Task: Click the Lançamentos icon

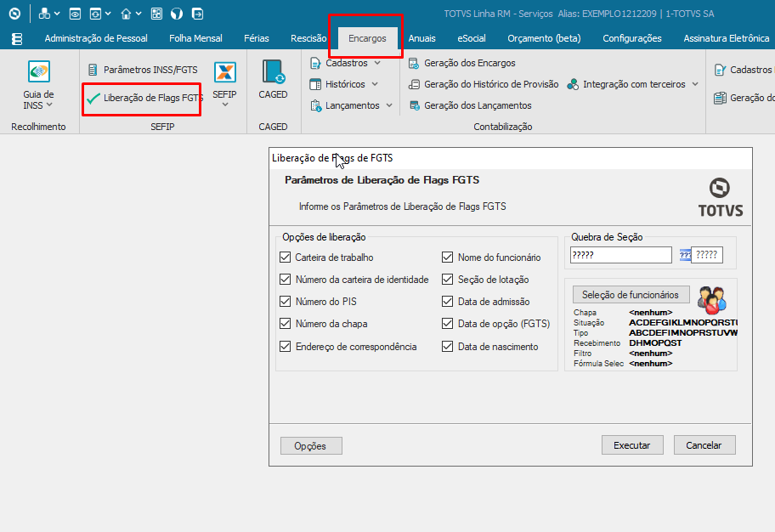Action: pyautogui.click(x=316, y=106)
